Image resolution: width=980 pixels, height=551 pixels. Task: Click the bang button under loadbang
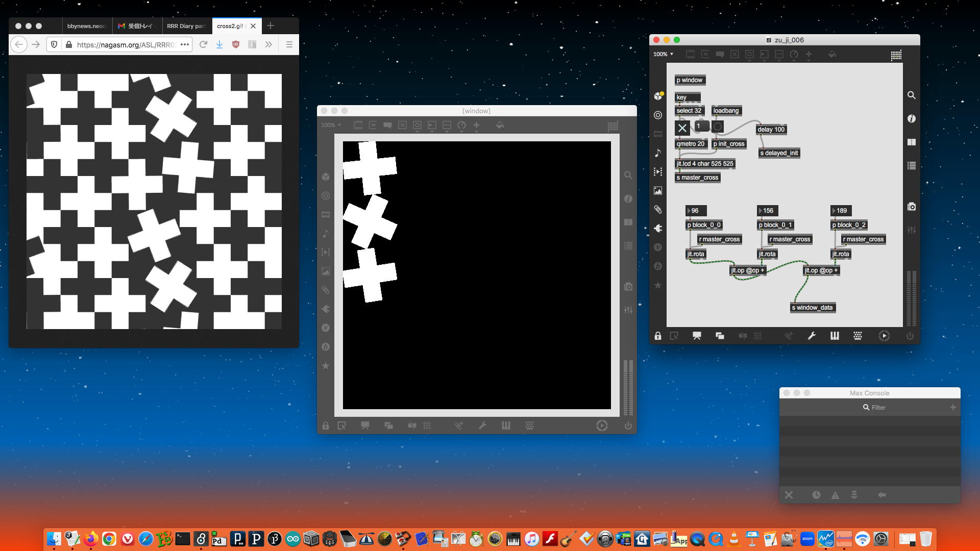pos(717,127)
